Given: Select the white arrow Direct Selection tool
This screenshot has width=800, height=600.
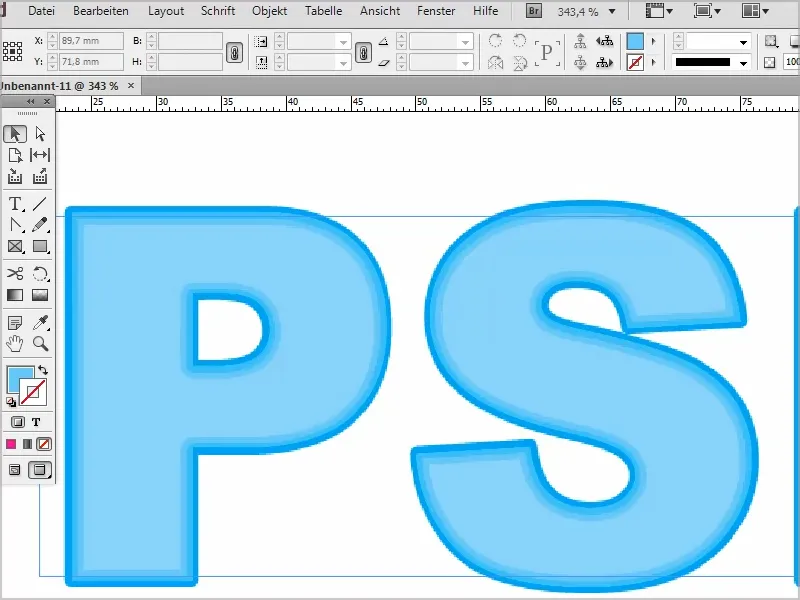Looking at the screenshot, I should coord(40,134).
